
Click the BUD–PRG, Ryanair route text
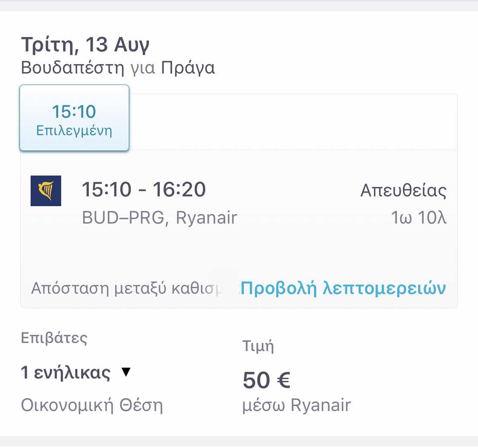point(159,218)
